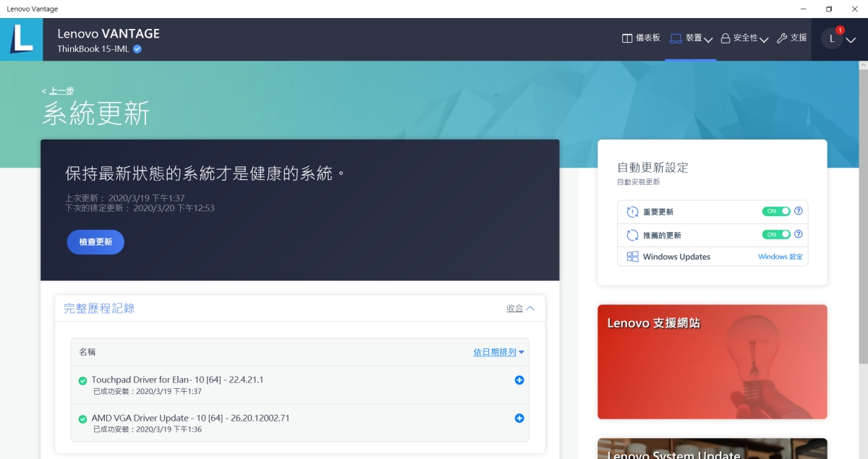The image size is (868, 459).
Task: Click the dashboard panel icon beside 儀表板
Action: (627, 38)
